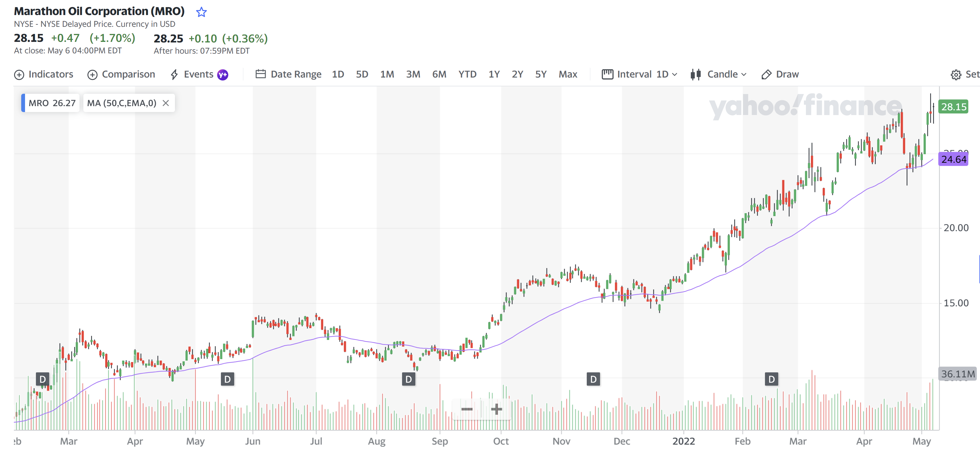The width and height of the screenshot is (980, 462).
Task: Click the green 28.15 price tag
Action: pyautogui.click(x=953, y=107)
